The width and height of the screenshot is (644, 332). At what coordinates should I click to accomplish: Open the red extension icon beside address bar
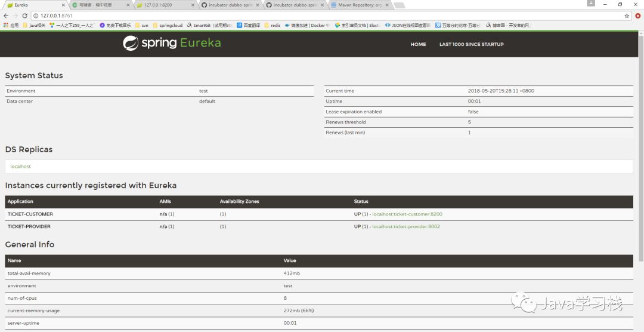638,16
